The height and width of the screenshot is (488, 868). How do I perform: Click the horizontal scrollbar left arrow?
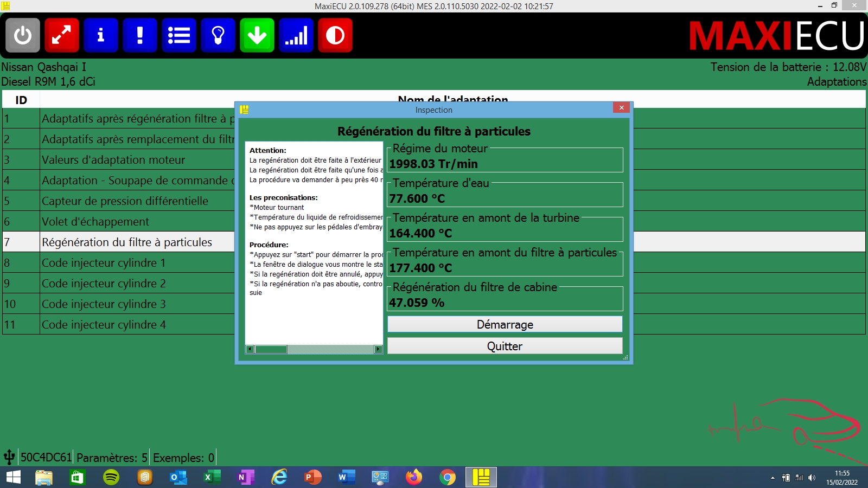click(250, 350)
